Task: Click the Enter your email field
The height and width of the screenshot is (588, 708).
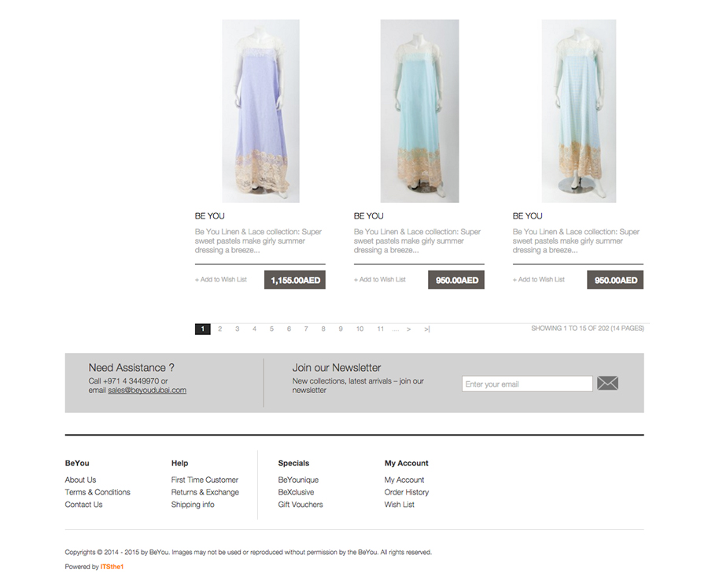Action: tap(527, 384)
